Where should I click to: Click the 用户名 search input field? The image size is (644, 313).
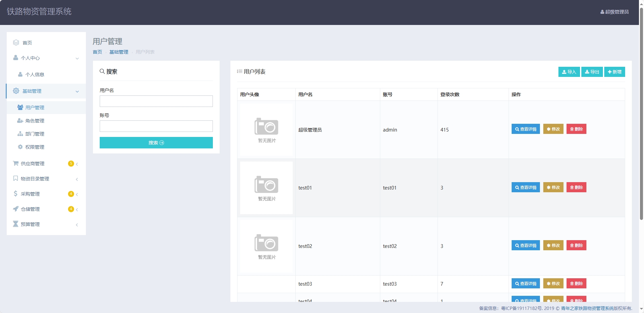pyautogui.click(x=156, y=101)
